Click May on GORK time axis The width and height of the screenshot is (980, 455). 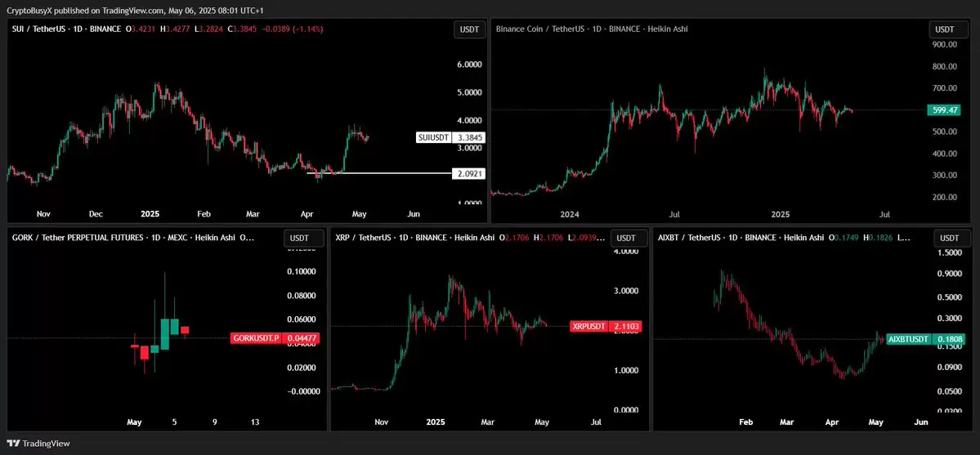tap(134, 422)
